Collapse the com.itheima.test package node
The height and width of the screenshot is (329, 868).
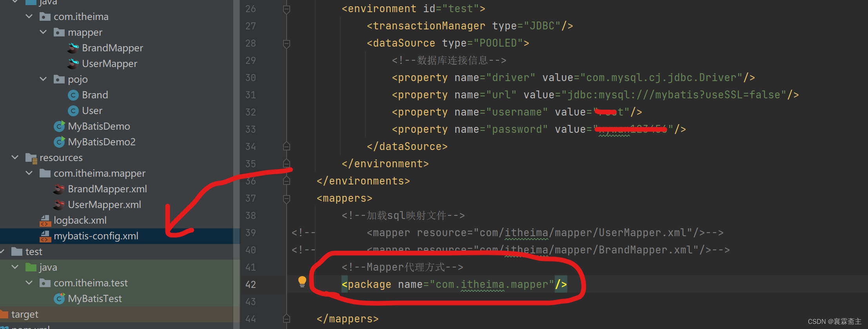(29, 283)
